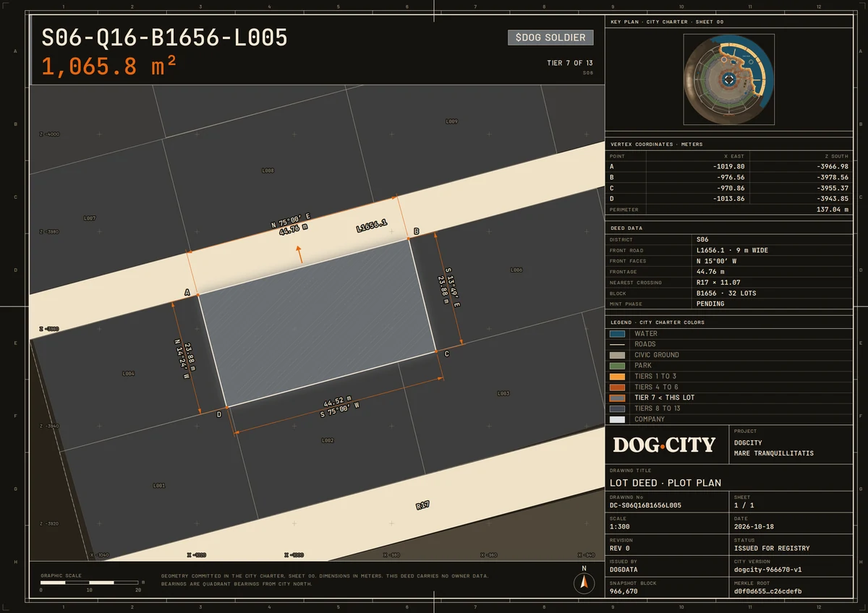868x613 pixels.
Task: Click neighboring lot label L009
Action: 451,121
